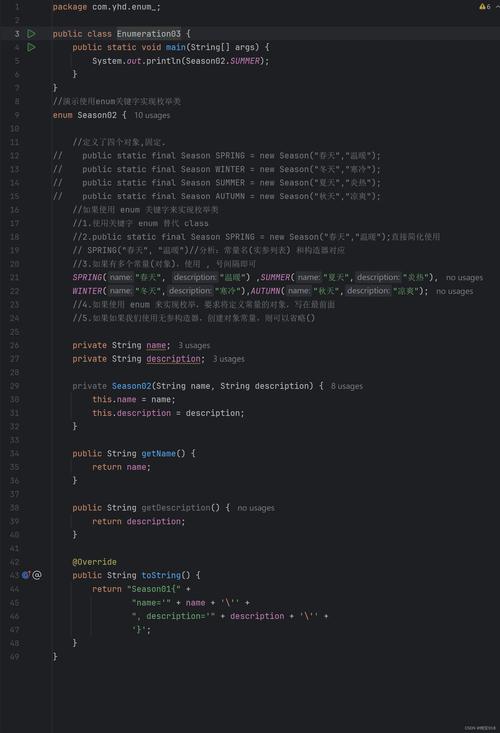Click the main method name

tap(176, 47)
